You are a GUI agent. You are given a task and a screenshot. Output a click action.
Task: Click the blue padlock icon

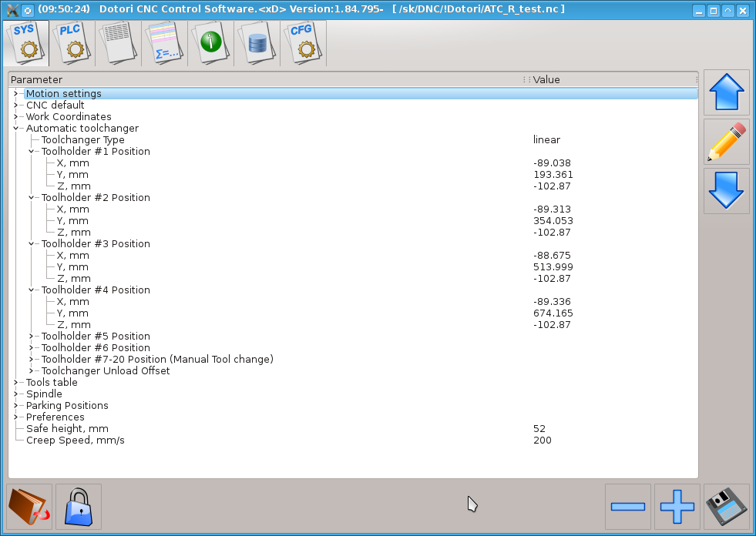pyautogui.click(x=79, y=507)
